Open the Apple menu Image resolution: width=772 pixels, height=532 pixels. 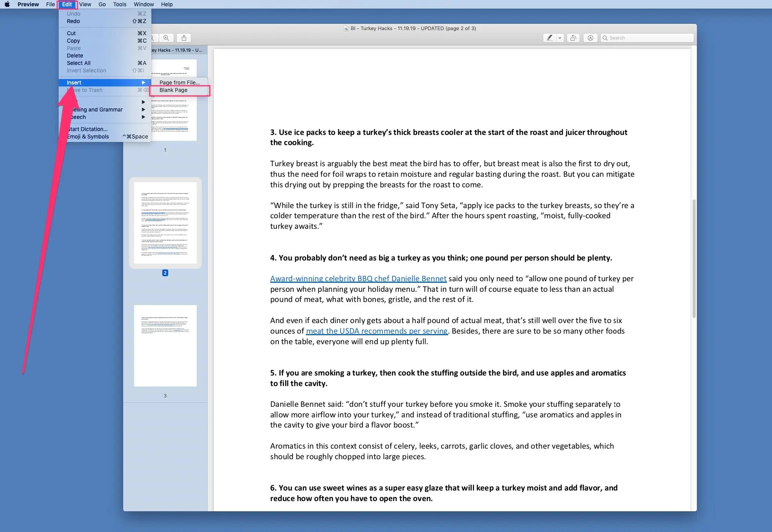[7, 4]
